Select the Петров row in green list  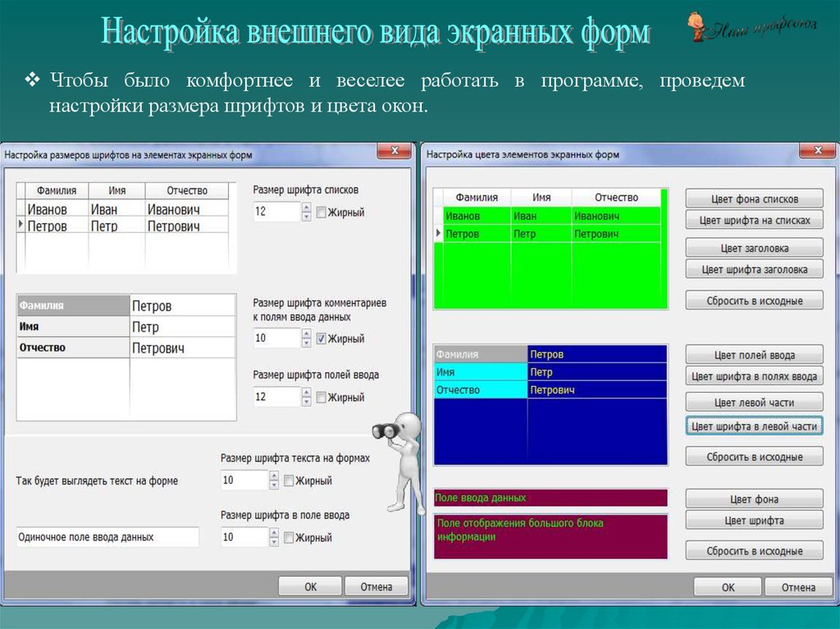550,234
